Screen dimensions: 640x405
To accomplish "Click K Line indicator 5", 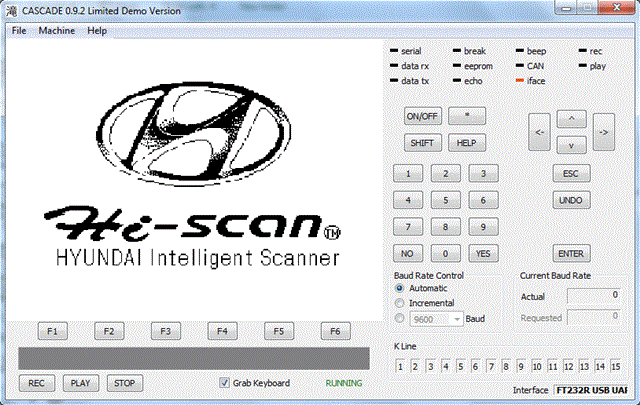I will coord(460,366).
